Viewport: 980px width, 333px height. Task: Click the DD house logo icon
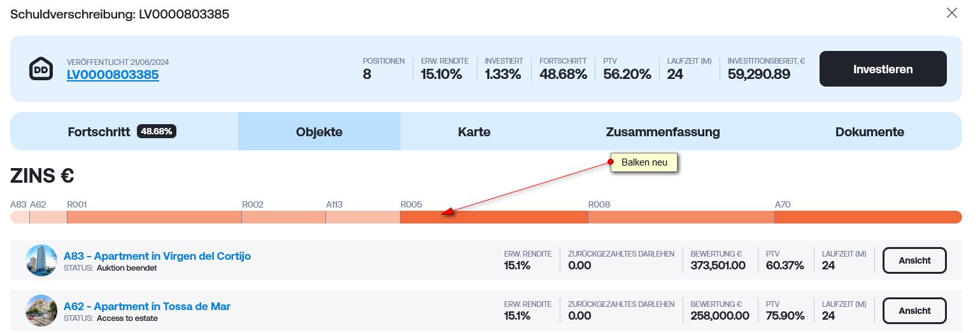(x=41, y=69)
